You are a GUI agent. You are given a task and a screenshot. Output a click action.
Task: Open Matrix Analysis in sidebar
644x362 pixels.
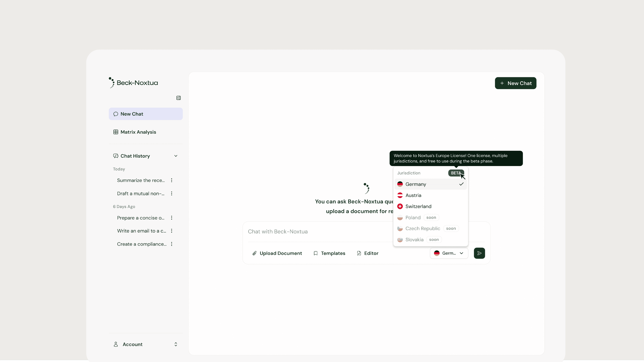coord(138,132)
